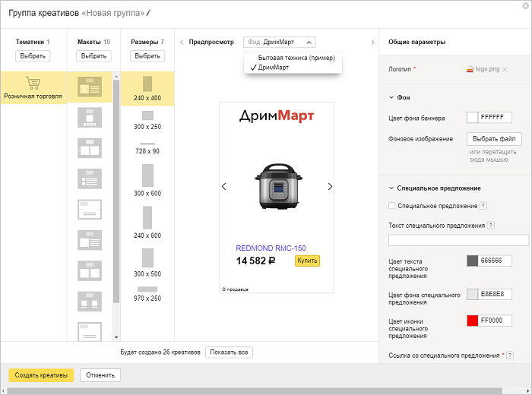The width and height of the screenshot is (532, 395).
Task: Click layouts list scrollbar up arrow
Action: (x=116, y=76)
